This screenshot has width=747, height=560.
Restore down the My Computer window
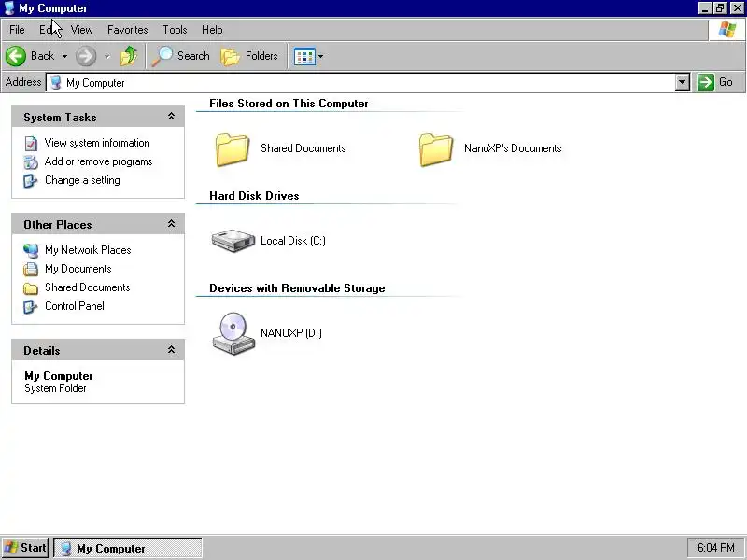point(720,8)
